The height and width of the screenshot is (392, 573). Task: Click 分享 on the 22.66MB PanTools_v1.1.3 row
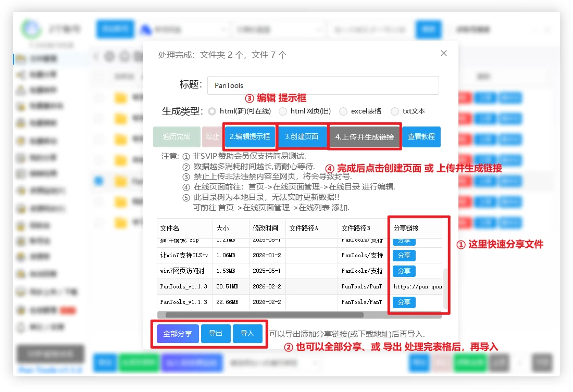[x=404, y=302]
